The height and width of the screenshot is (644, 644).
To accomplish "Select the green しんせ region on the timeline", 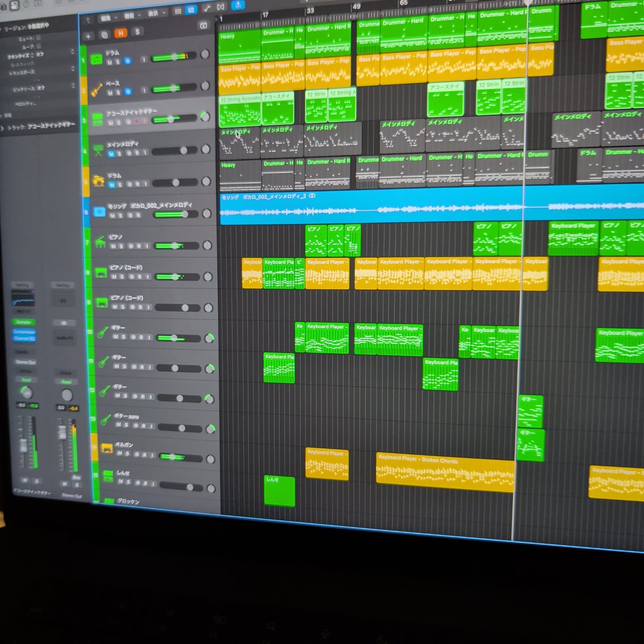I will [279, 491].
